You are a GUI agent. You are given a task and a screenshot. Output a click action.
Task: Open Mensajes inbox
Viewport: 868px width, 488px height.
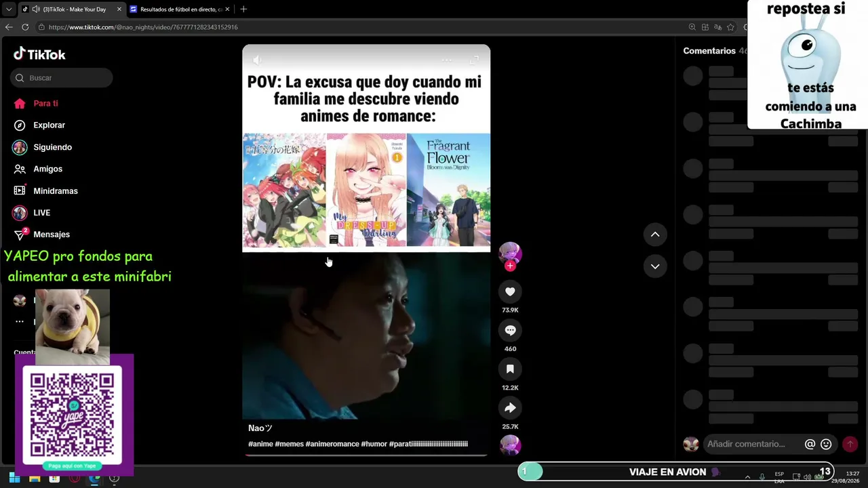(x=41, y=235)
